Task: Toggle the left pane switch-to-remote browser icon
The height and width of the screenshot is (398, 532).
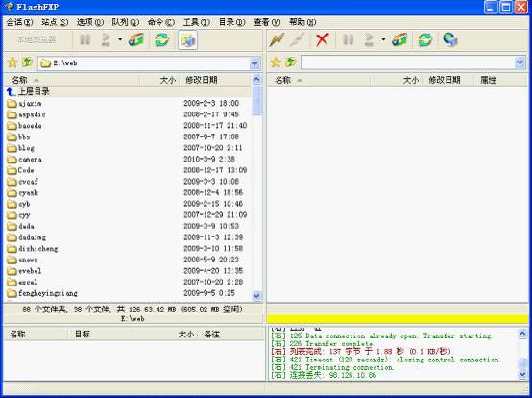Action: (x=187, y=40)
